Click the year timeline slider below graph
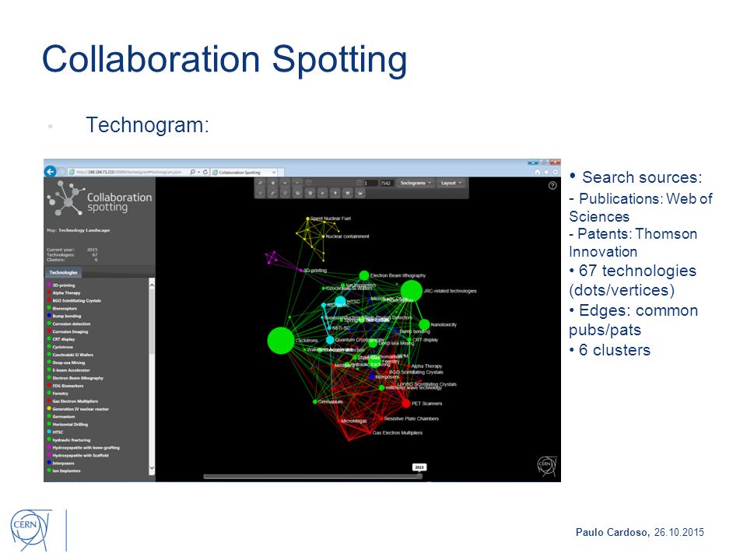 [313, 476]
